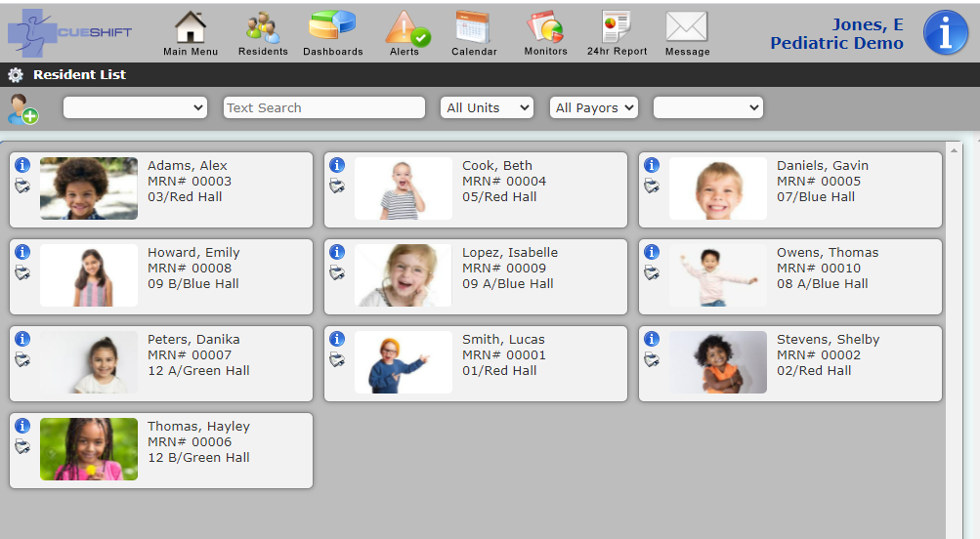Focus the Text Search field

[324, 107]
